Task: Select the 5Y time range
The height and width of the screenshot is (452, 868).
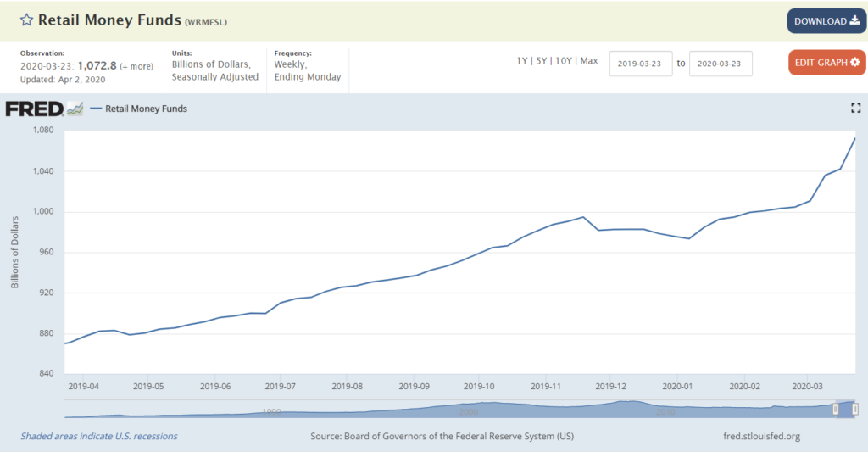Action: point(542,61)
